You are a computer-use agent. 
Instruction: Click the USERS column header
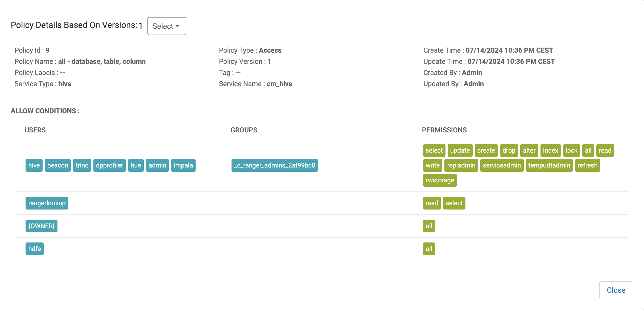coord(35,130)
